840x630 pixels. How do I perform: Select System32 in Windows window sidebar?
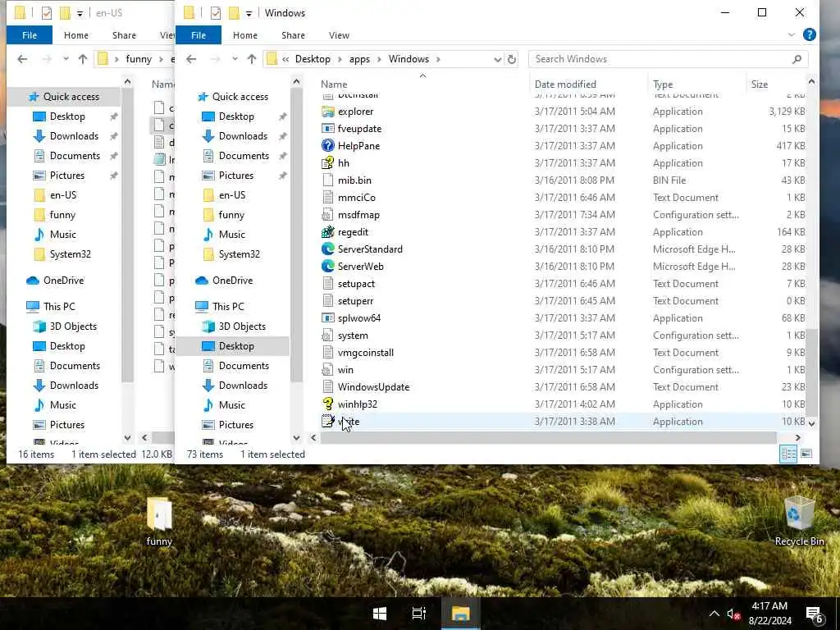point(239,254)
